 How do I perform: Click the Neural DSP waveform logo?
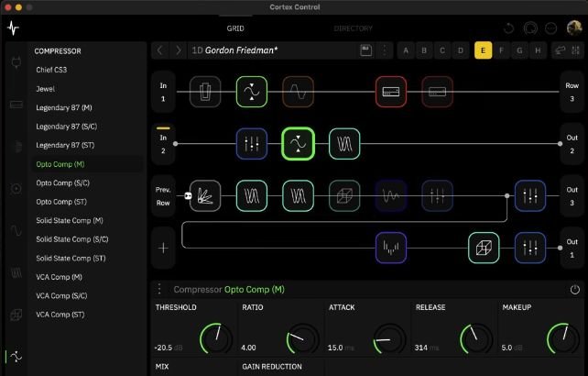(13, 28)
